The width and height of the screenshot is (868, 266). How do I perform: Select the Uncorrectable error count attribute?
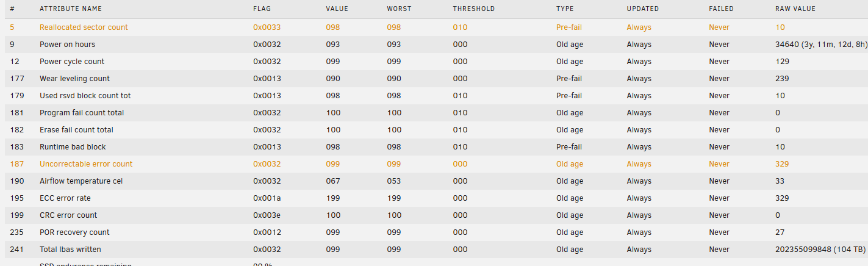[x=86, y=164]
